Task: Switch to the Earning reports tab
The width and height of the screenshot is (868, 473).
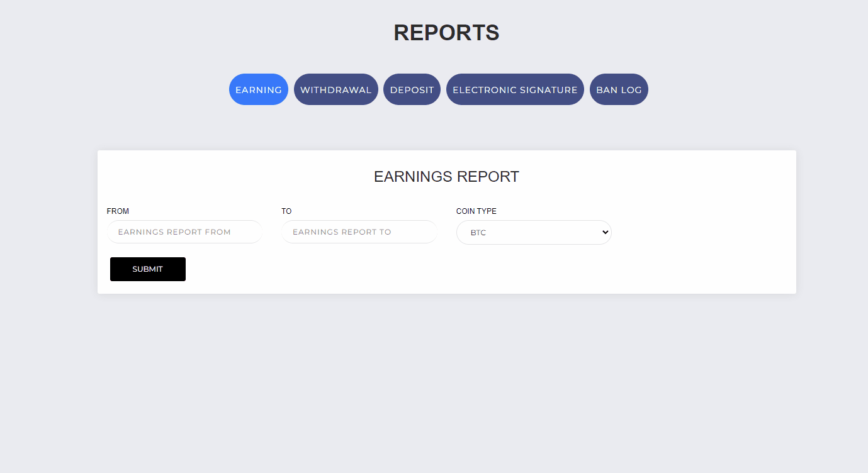Action: point(258,90)
